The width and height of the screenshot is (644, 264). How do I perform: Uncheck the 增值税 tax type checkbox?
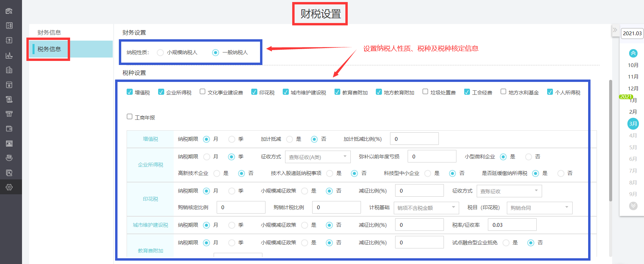pyautogui.click(x=130, y=92)
